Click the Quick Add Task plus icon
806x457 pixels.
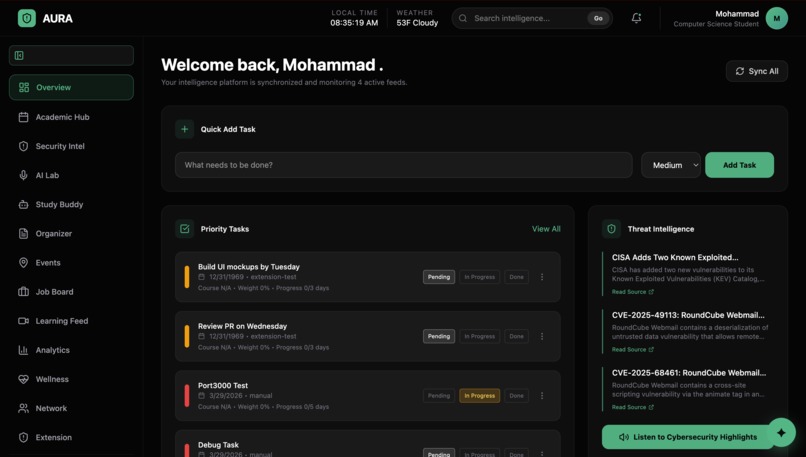(x=185, y=129)
